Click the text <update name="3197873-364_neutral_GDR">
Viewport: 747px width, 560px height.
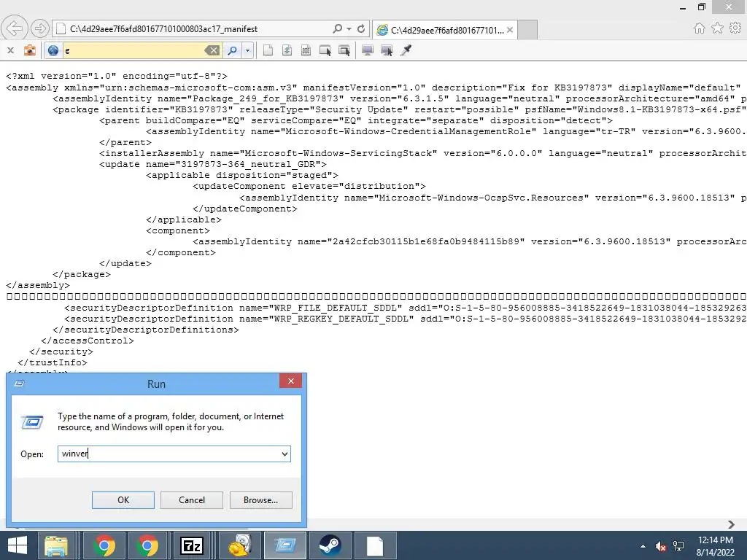pos(213,164)
